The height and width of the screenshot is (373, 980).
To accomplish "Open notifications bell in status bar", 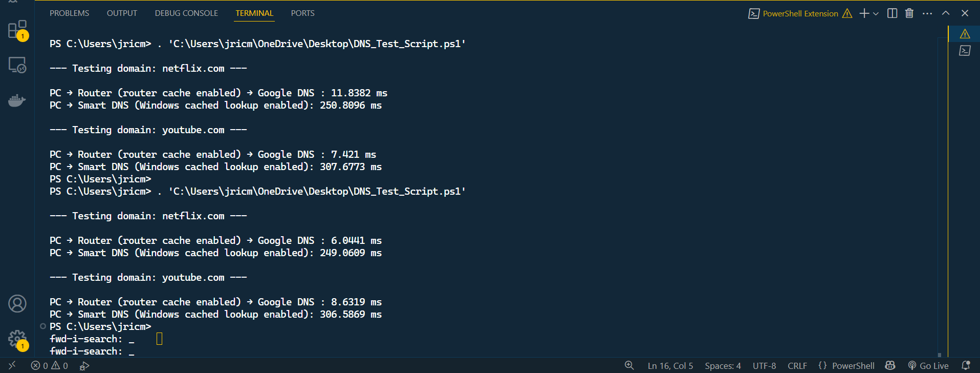I will (x=966, y=366).
